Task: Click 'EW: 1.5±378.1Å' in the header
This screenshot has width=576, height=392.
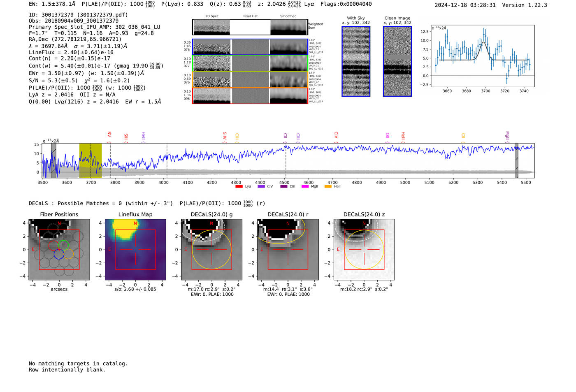Action: point(52,4)
